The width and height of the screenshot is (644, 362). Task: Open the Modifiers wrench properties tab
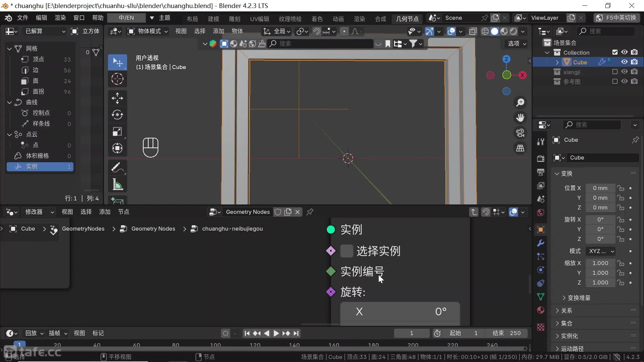pyautogui.click(x=540, y=243)
